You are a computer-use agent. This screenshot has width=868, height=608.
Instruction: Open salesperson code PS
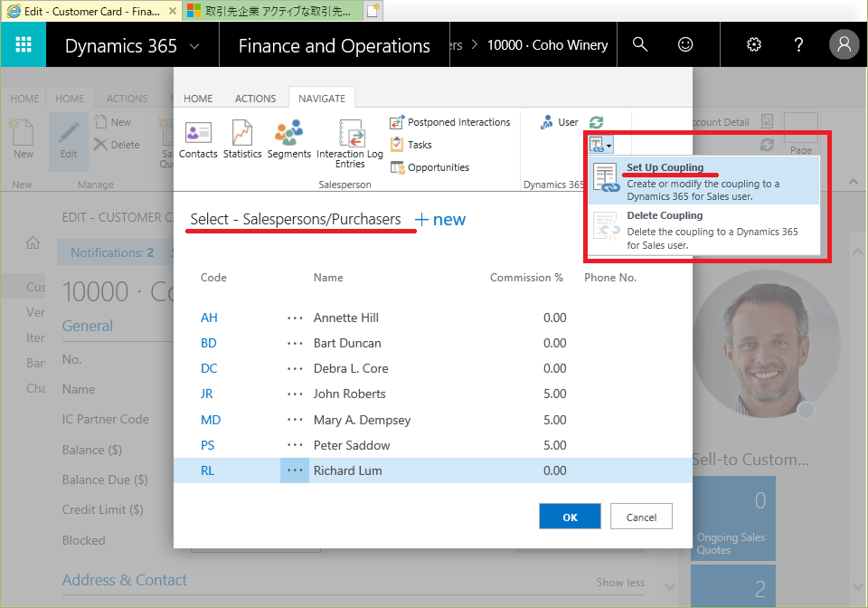pos(207,446)
